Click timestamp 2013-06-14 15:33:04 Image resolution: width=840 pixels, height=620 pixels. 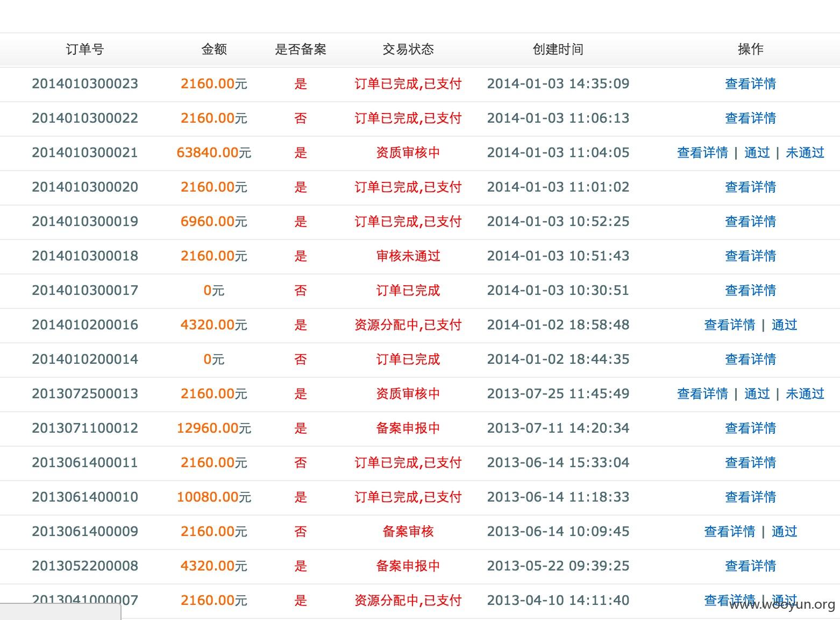coord(558,463)
